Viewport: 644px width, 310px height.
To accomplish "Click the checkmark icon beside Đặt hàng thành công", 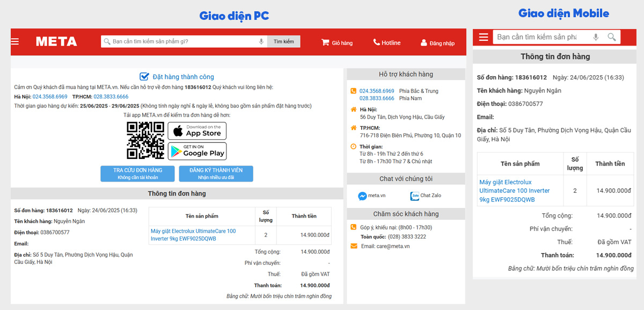I will tap(144, 76).
